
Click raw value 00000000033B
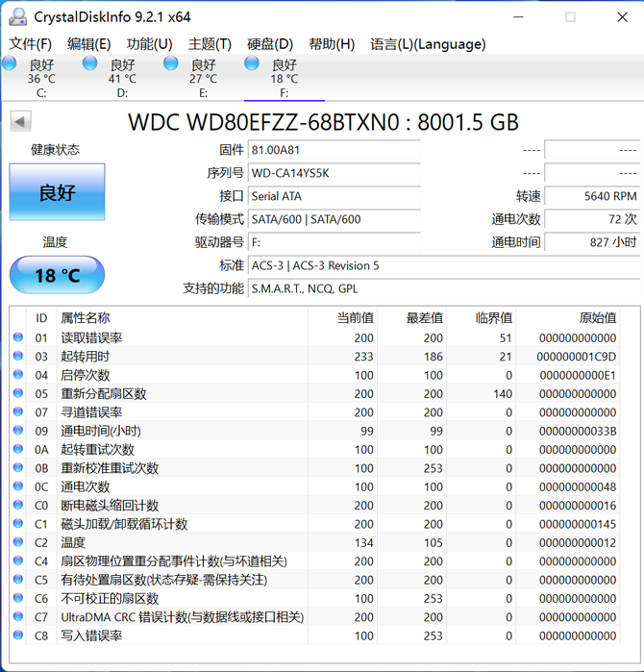pyautogui.click(x=578, y=431)
